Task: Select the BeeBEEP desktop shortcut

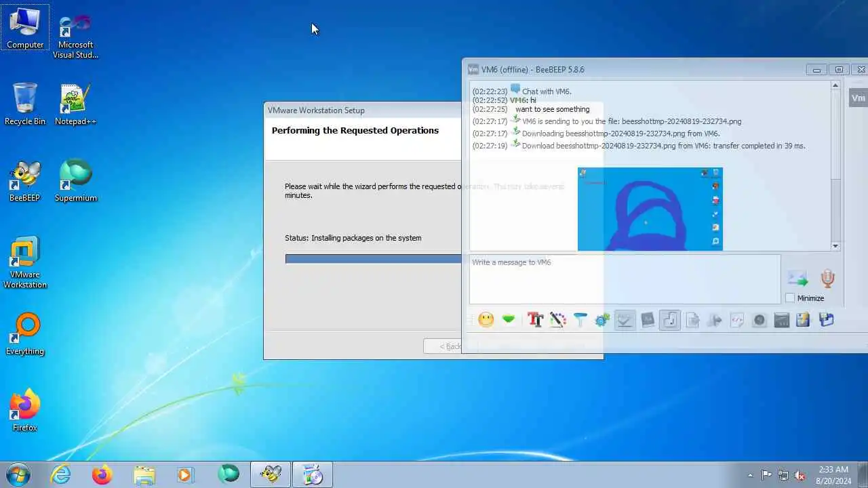Action: (25, 181)
